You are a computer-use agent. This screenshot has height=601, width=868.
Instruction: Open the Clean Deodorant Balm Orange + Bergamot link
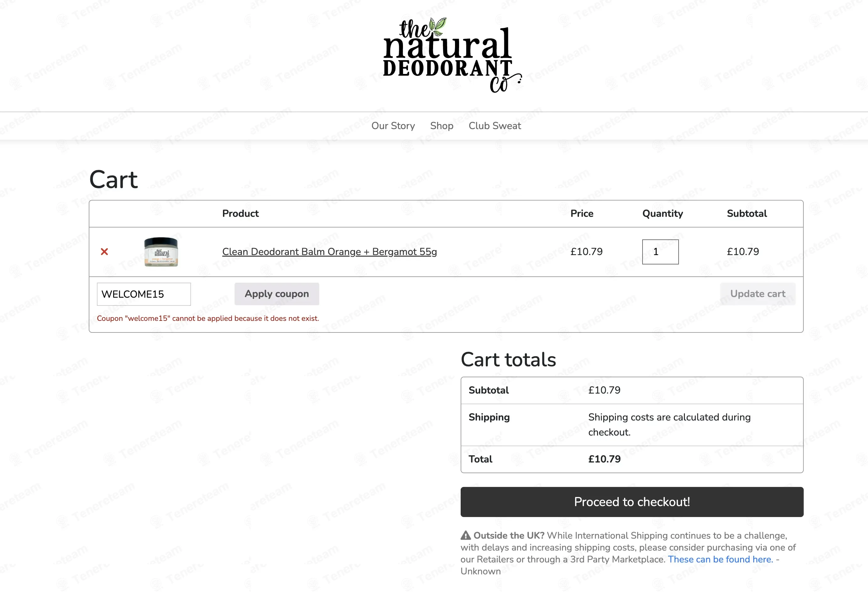click(330, 252)
